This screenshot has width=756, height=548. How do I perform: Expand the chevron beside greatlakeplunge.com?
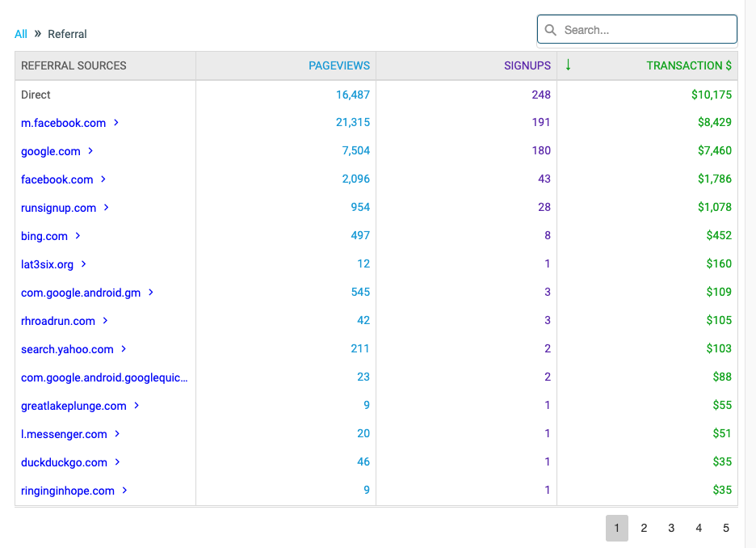[x=137, y=406]
